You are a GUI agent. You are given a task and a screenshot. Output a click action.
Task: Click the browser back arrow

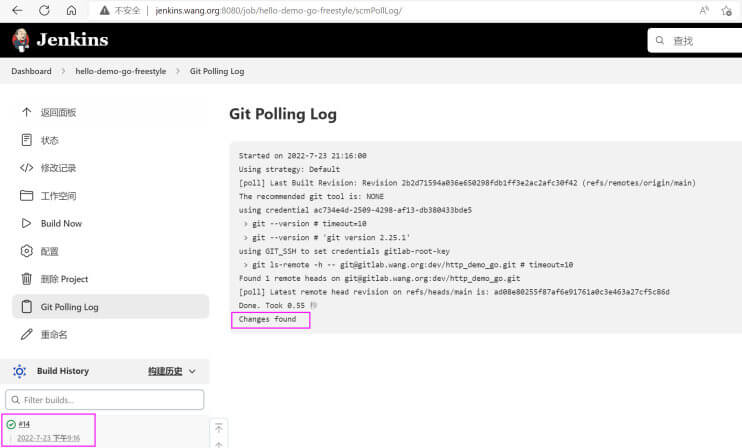pos(18,10)
